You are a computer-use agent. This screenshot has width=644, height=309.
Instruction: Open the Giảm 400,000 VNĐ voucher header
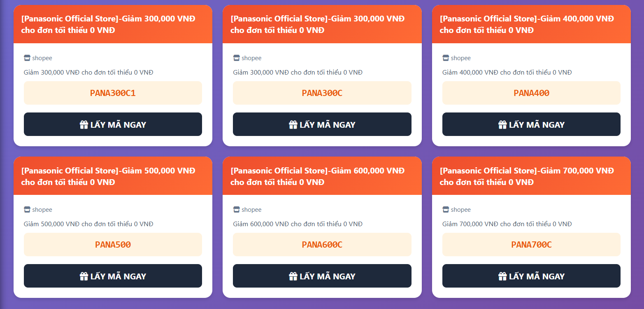coord(531,24)
